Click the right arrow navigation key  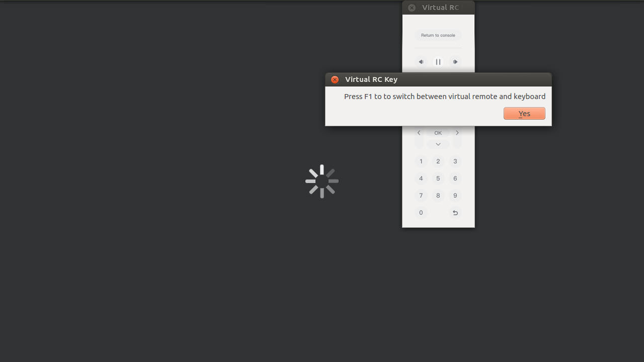pyautogui.click(x=457, y=133)
